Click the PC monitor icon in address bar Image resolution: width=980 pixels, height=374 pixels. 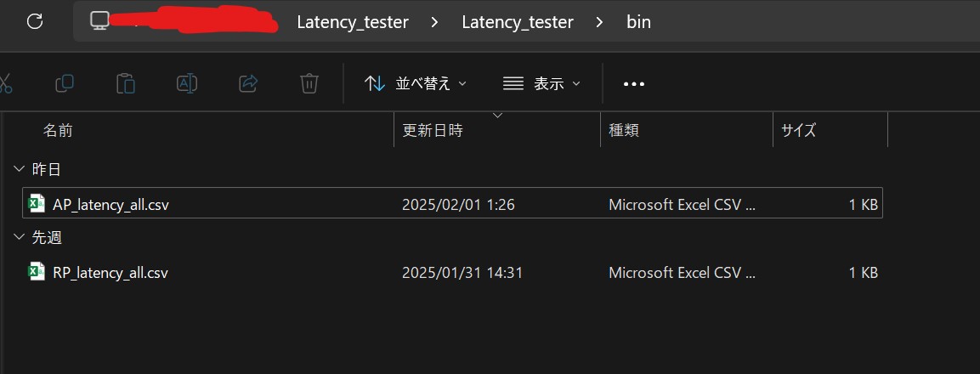coord(99,20)
